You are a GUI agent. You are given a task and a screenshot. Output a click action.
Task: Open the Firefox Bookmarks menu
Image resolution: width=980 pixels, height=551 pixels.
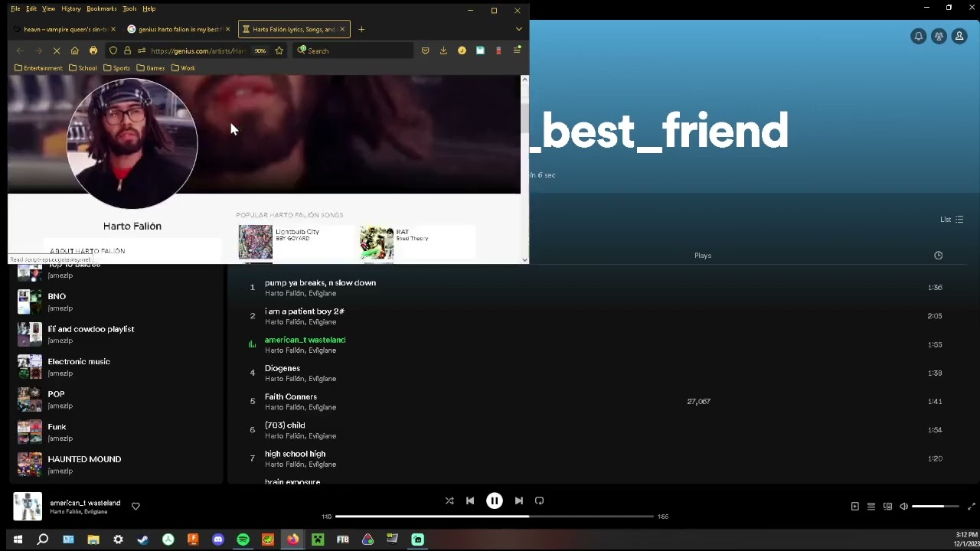coord(101,9)
